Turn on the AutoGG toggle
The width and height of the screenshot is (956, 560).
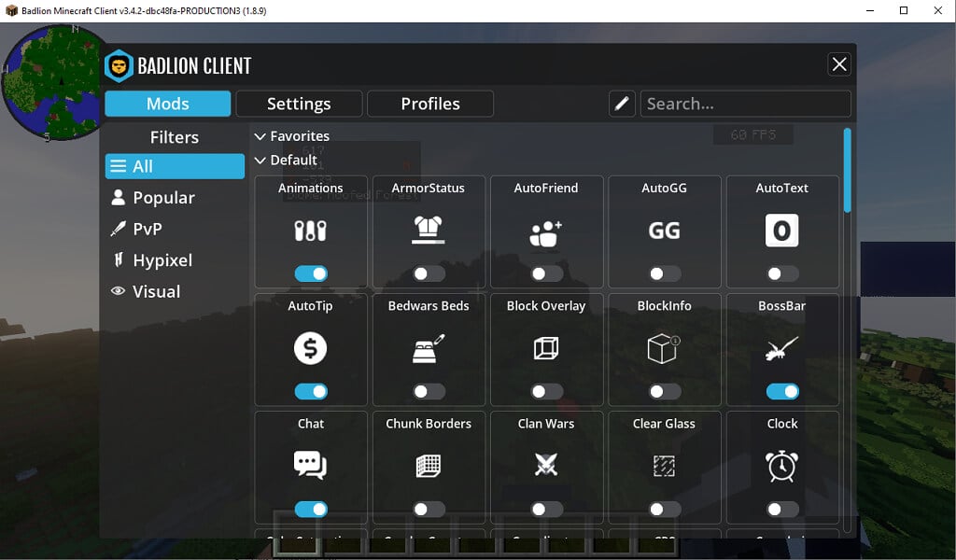pyautogui.click(x=665, y=273)
